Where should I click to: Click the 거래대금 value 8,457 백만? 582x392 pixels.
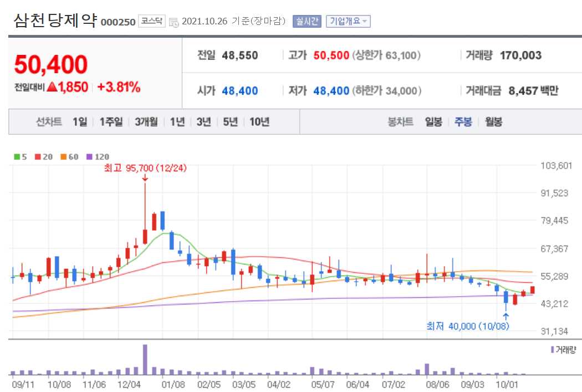[533, 91]
